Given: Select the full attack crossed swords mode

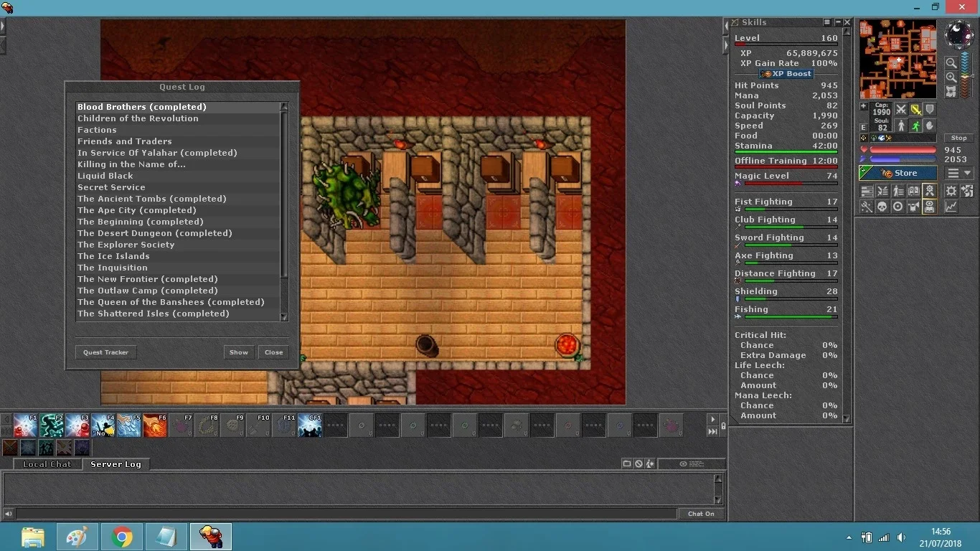Looking at the screenshot, I should 901,110.
